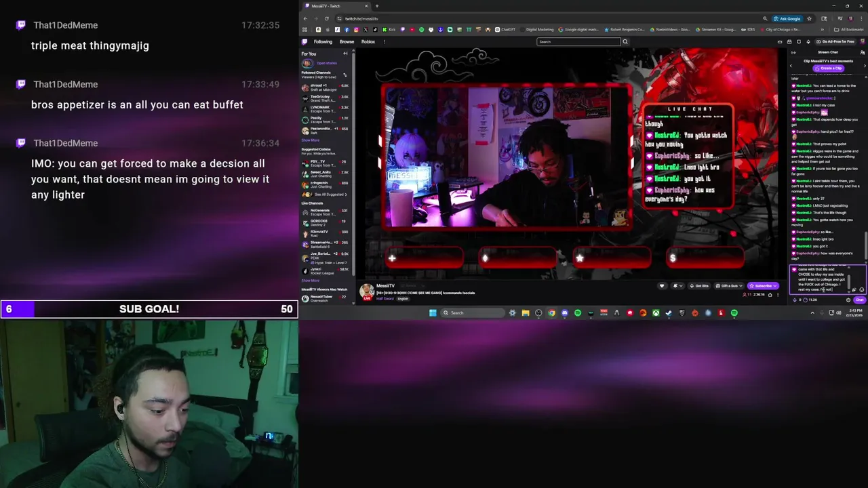Open the Following tab on Twitch
Image resolution: width=868 pixels, height=488 pixels.
323,41
